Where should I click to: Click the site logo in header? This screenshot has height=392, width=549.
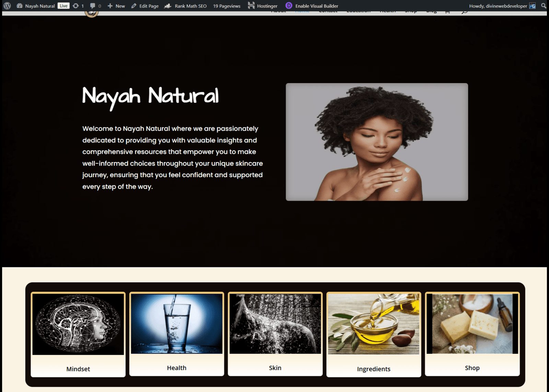coord(92,14)
